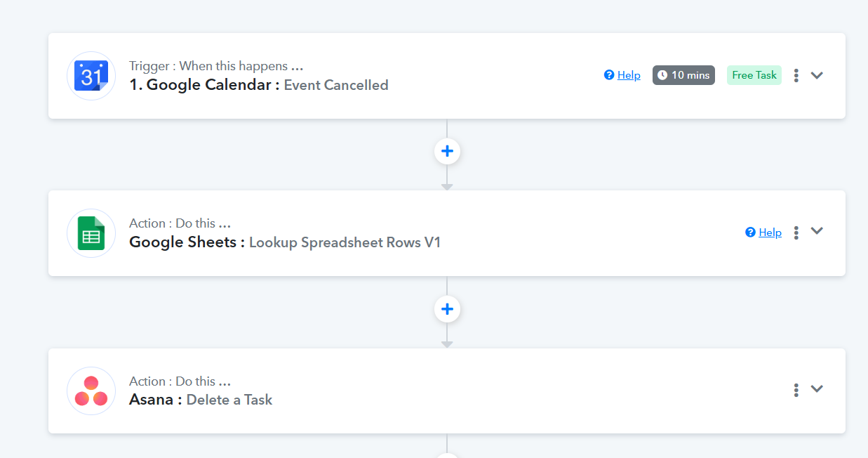The height and width of the screenshot is (458, 868).
Task: Select the Delete a Task action title
Action: coord(229,400)
